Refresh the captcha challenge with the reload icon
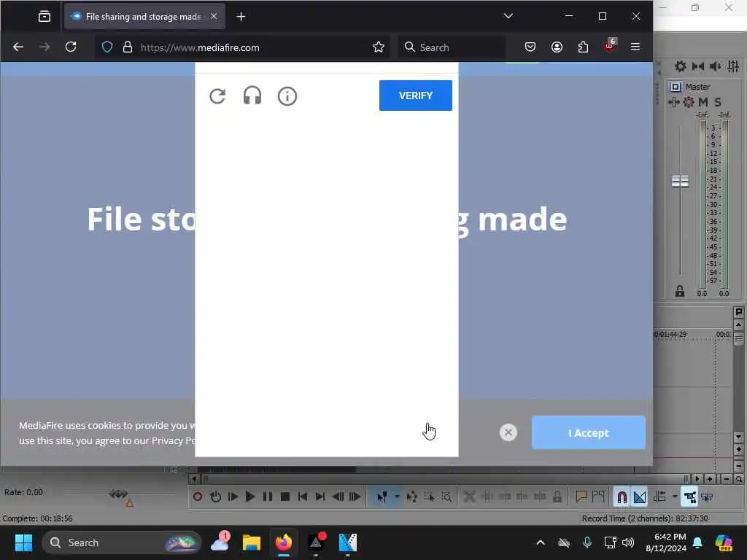747x560 pixels. pyautogui.click(x=217, y=96)
